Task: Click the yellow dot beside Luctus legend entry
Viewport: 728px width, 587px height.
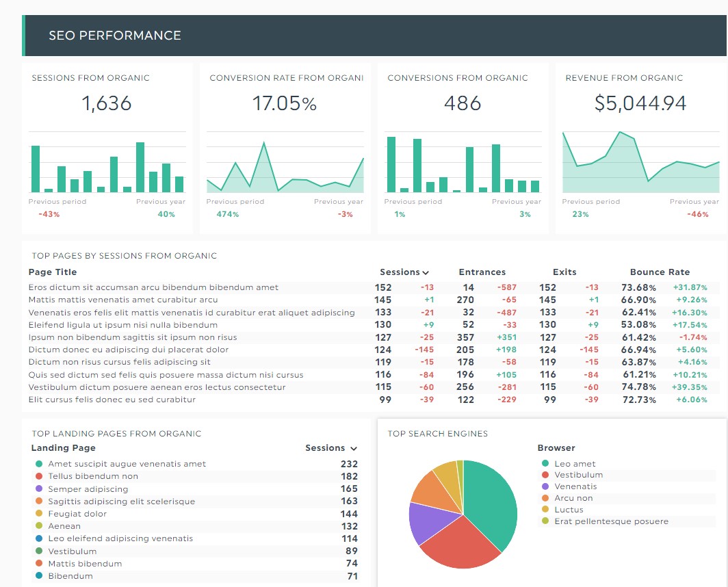Action: 545,510
